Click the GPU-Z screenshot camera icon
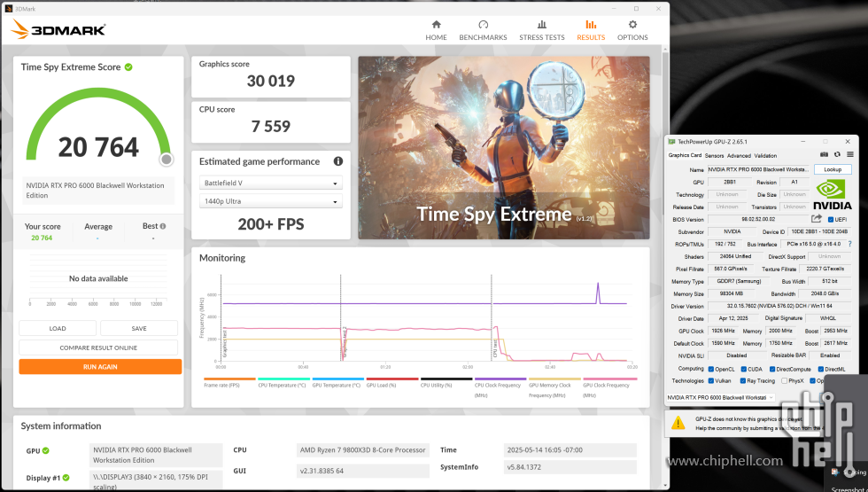The height and width of the screenshot is (492, 868). coord(824,154)
